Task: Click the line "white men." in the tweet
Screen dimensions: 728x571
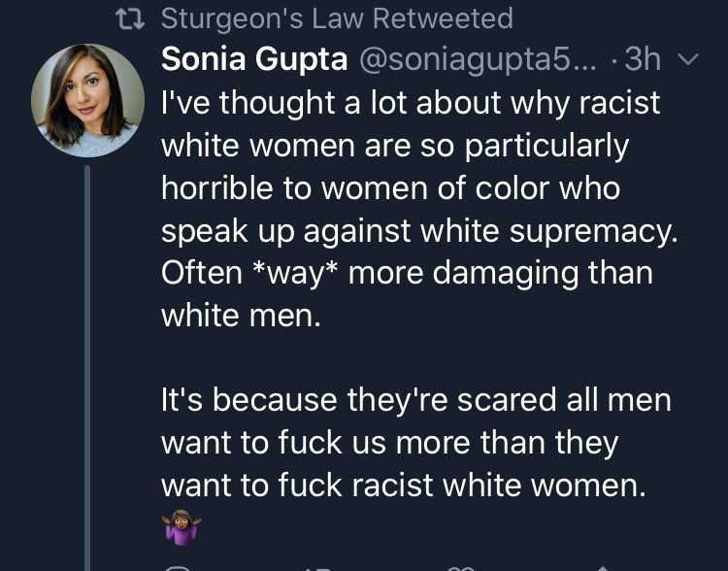Action: pos(240,316)
